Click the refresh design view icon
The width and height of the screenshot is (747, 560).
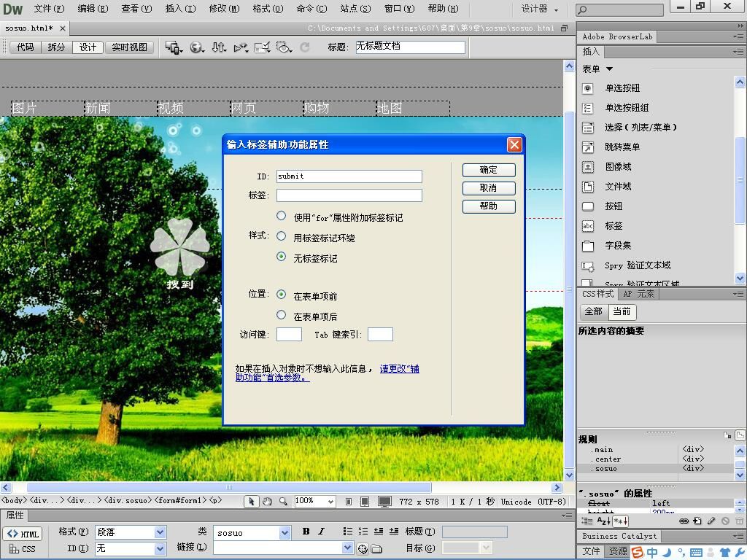305,47
